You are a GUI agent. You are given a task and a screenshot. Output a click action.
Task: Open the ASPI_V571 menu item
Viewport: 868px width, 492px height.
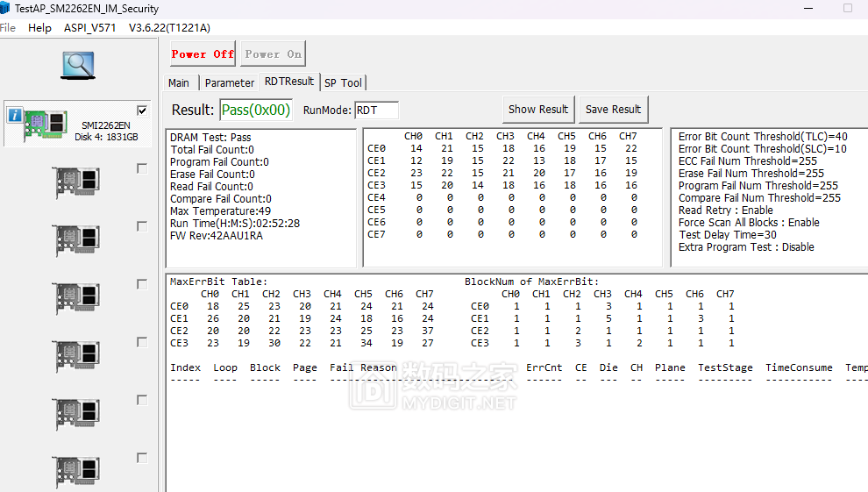coord(89,28)
